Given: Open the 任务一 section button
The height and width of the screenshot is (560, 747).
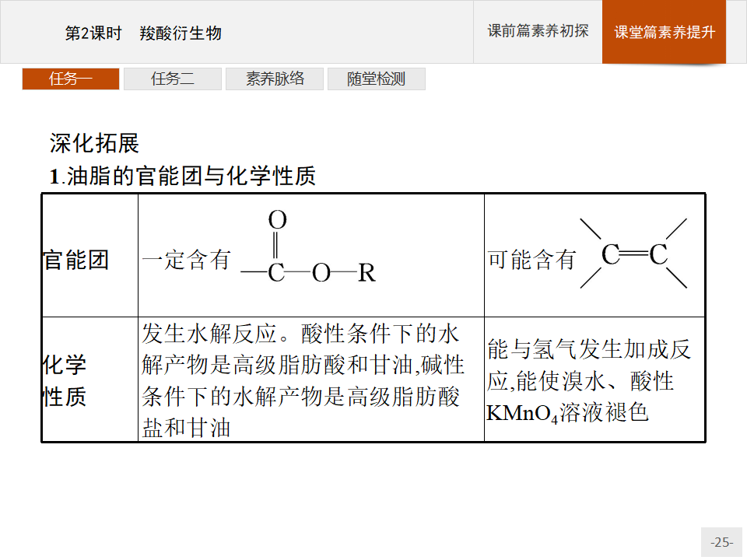Looking at the screenshot, I should 71,79.
